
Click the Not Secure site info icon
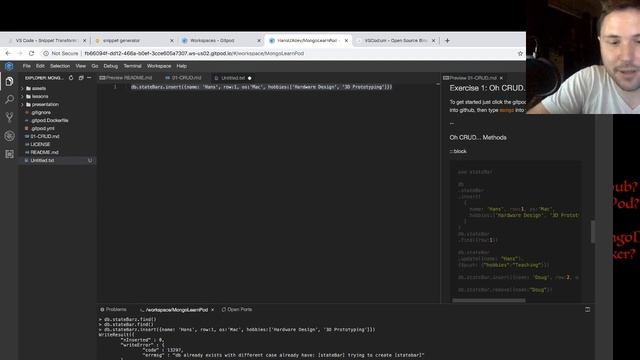point(46,53)
